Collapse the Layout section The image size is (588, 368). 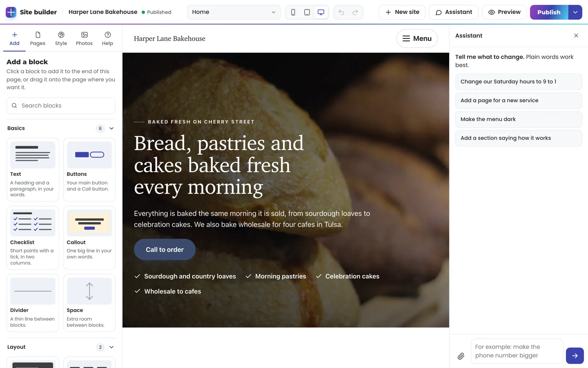(111, 347)
